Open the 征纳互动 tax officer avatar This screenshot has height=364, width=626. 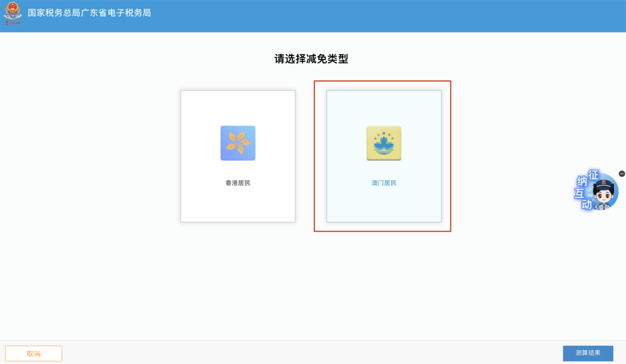[x=604, y=193]
